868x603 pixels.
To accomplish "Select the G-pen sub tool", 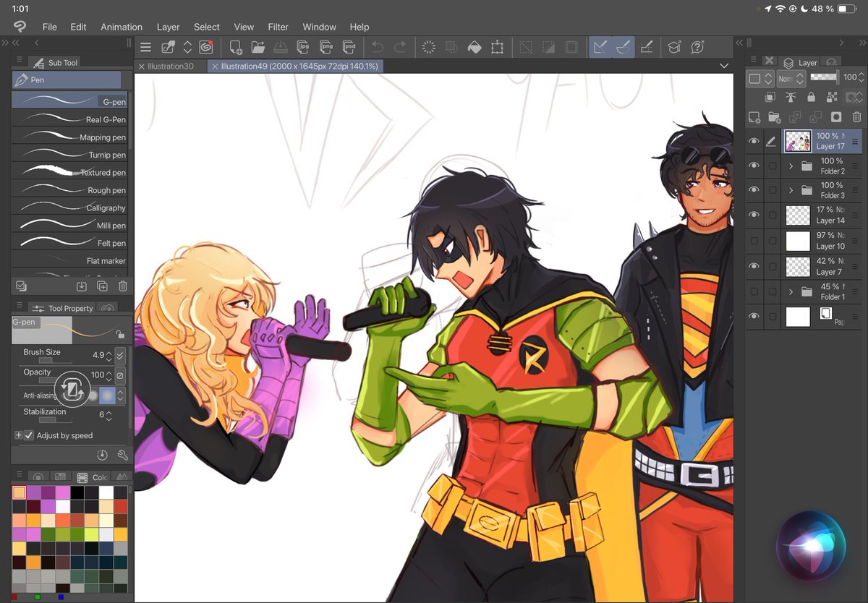I will pyautogui.click(x=69, y=101).
